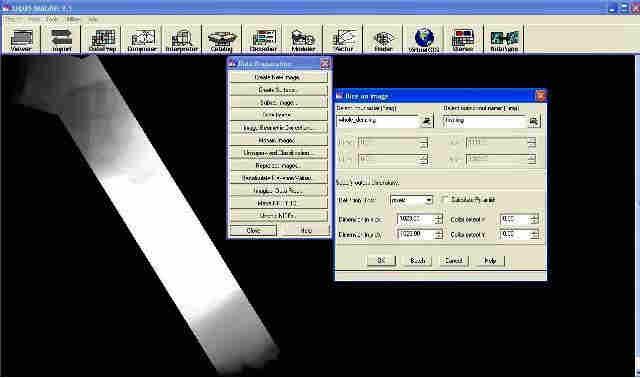Open the DataPrep module icon
Image resolution: width=640 pixels, height=378 pixels.
pyautogui.click(x=102, y=39)
